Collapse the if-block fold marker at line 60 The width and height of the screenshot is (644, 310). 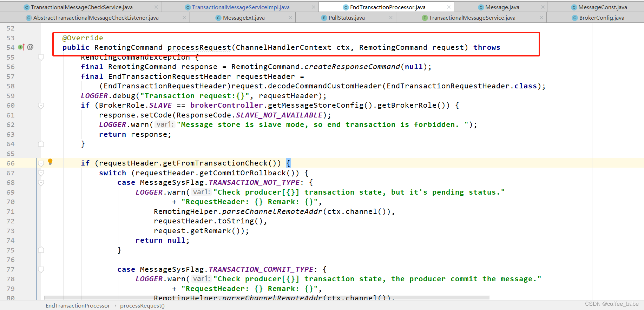[x=41, y=106]
